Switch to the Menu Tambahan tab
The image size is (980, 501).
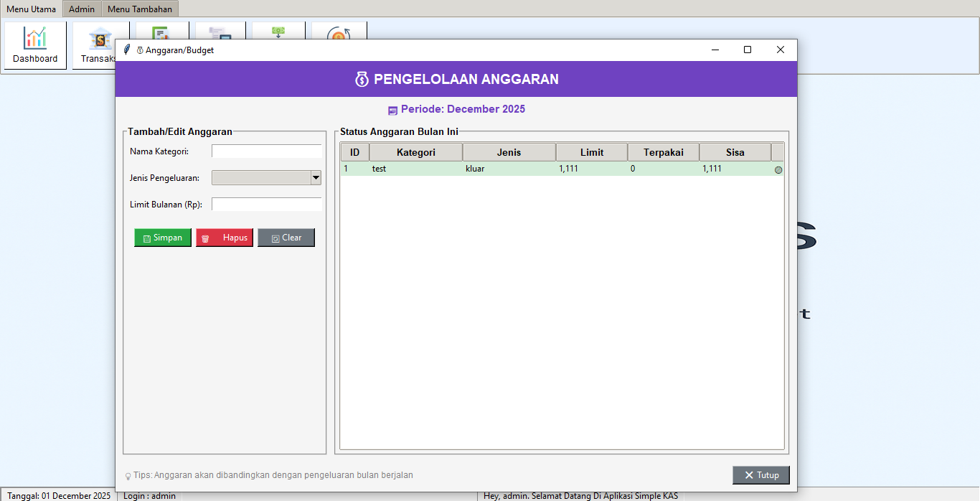coord(139,9)
